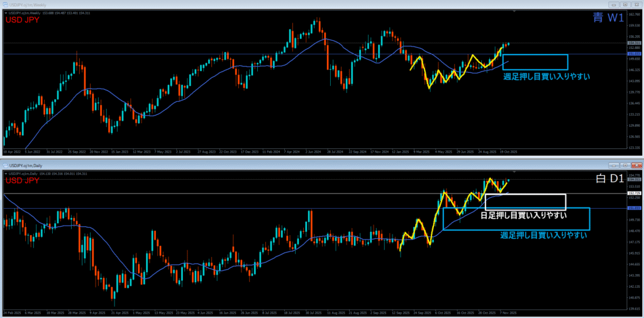Screen dimensions: 644x318
Task: Close the USDJPY Daily chart window
Action: point(638,165)
